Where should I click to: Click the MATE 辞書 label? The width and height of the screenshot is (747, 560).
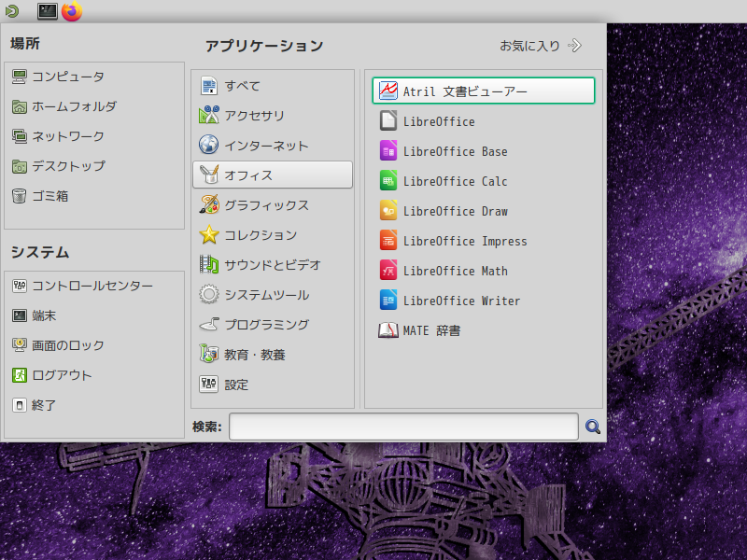[x=431, y=330]
